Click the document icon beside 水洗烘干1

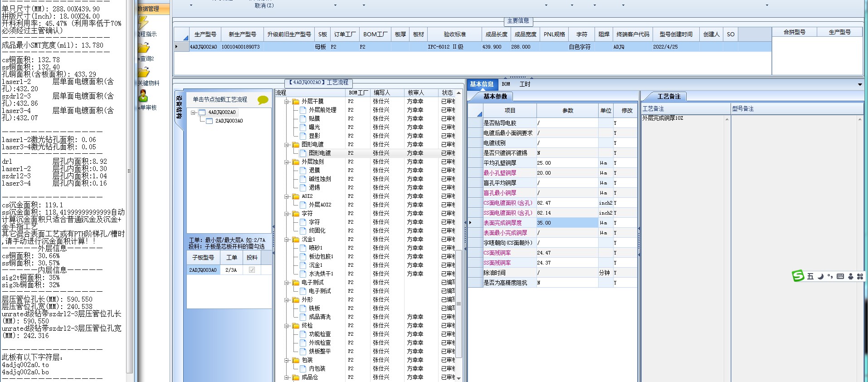pos(303,274)
